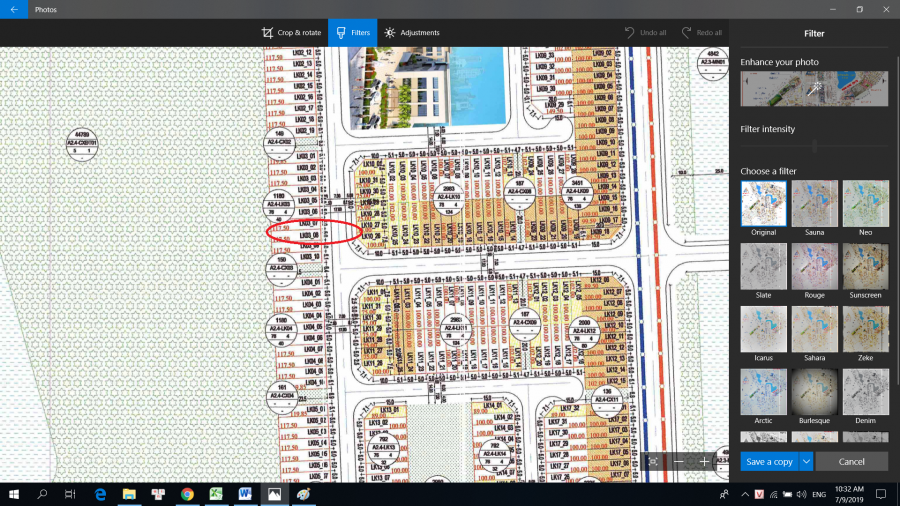Select the Original filter
900x506 pixels.
pos(763,203)
